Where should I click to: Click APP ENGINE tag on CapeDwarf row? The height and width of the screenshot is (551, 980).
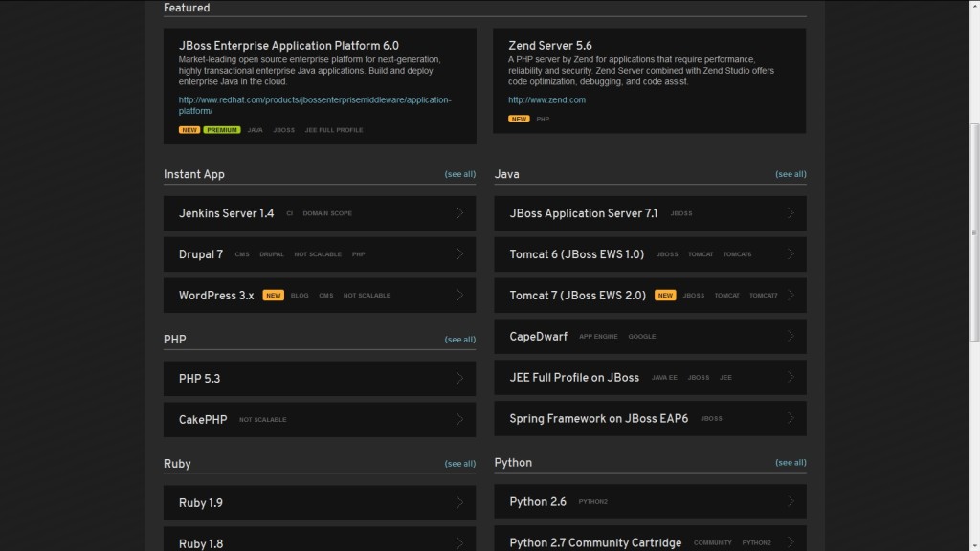click(598, 336)
